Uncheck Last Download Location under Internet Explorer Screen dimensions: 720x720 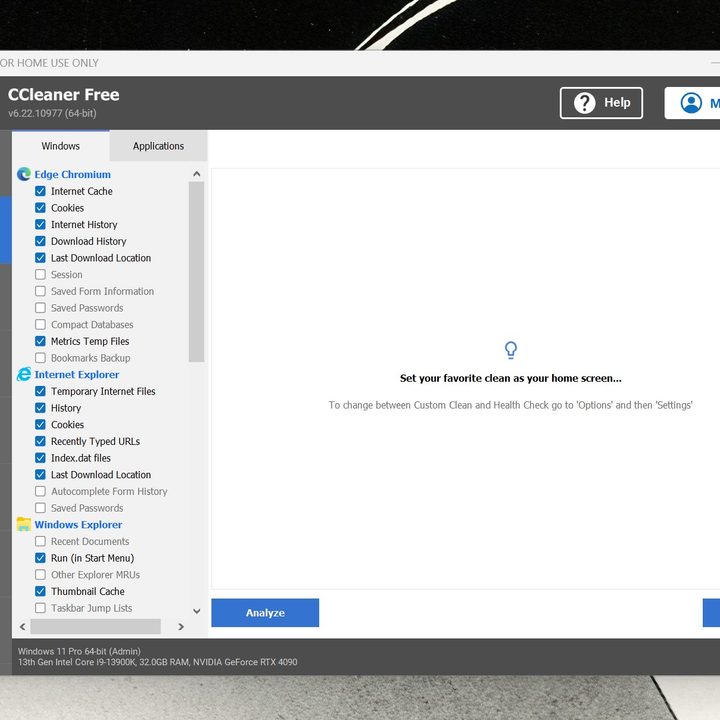tap(40, 474)
